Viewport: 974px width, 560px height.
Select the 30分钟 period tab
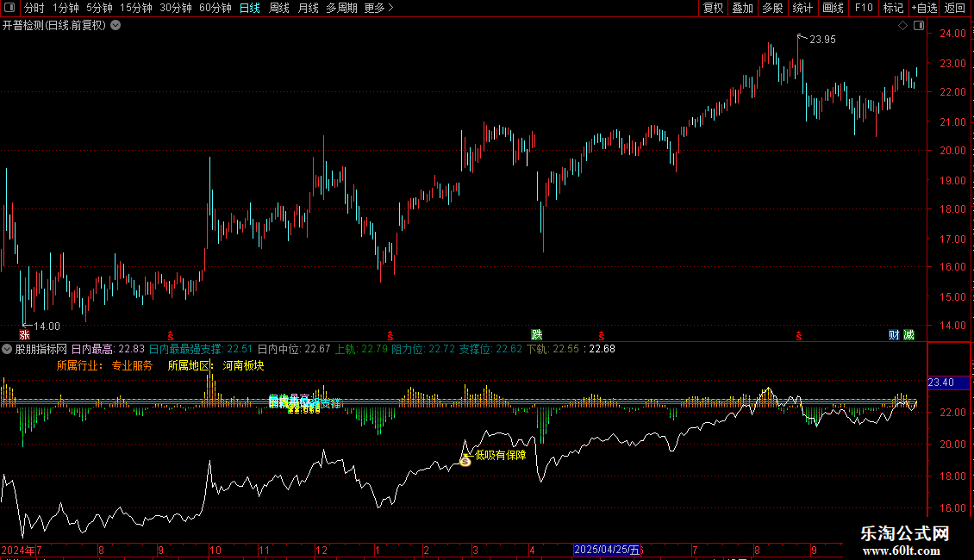(176, 8)
